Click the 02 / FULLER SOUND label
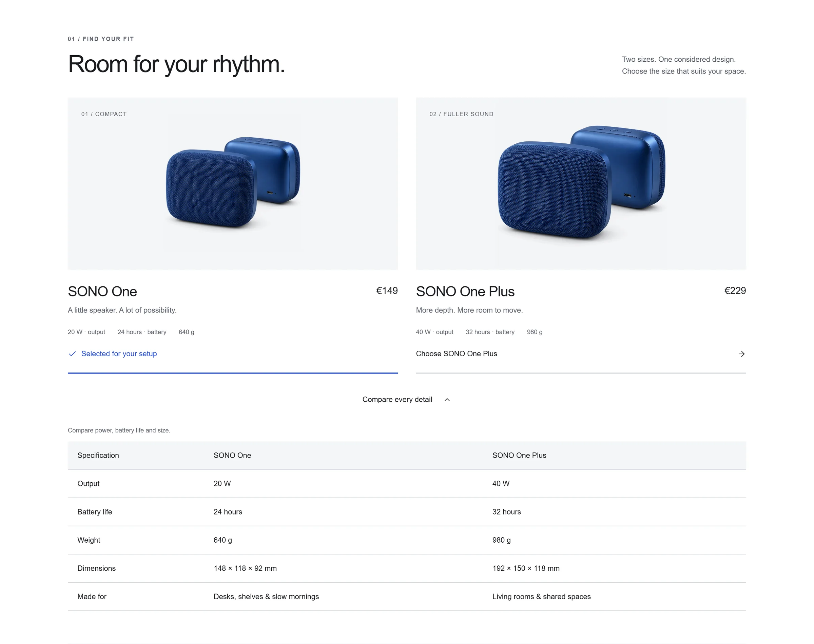Image resolution: width=814 pixels, height=644 pixels. point(461,114)
